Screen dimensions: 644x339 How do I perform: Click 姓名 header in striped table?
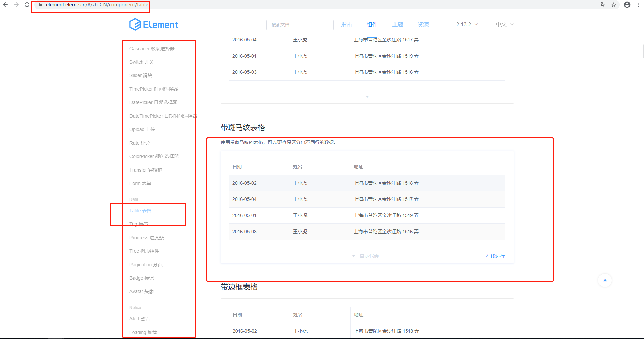(298, 167)
